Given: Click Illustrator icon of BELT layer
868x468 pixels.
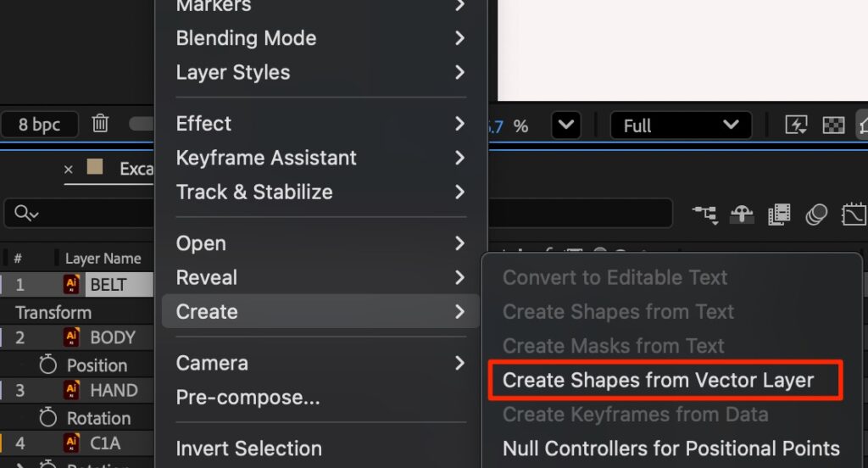Looking at the screenshot, I should pyautogui.click(x=71, y=285).
